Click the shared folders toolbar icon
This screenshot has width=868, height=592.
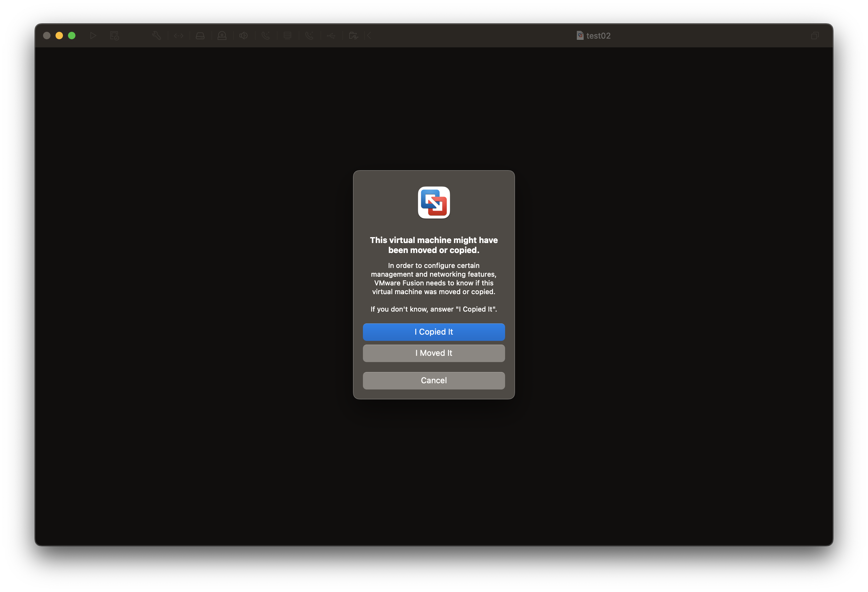(x=353, y=36)
